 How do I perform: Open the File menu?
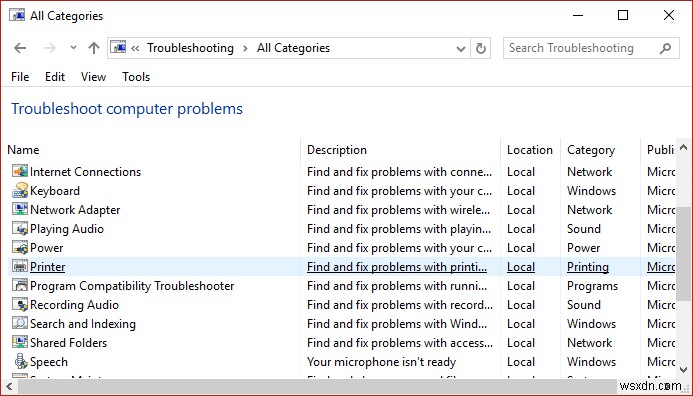click(x=20, y=77)
